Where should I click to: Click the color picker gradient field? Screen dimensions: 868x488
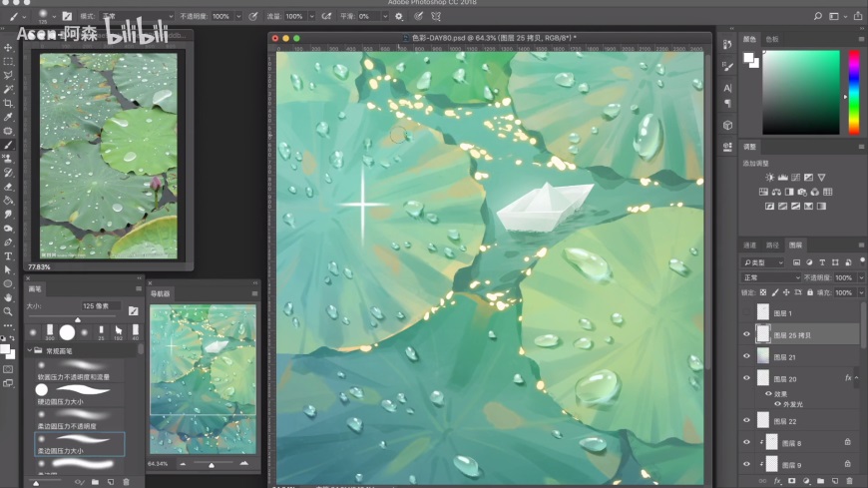(x=801, y=93)
